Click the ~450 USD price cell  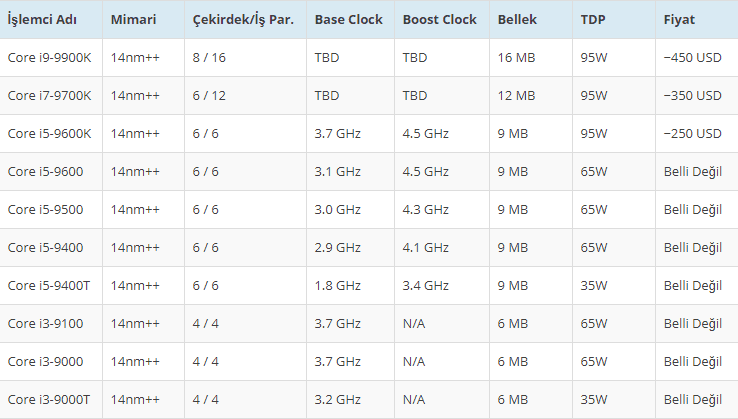692,58
